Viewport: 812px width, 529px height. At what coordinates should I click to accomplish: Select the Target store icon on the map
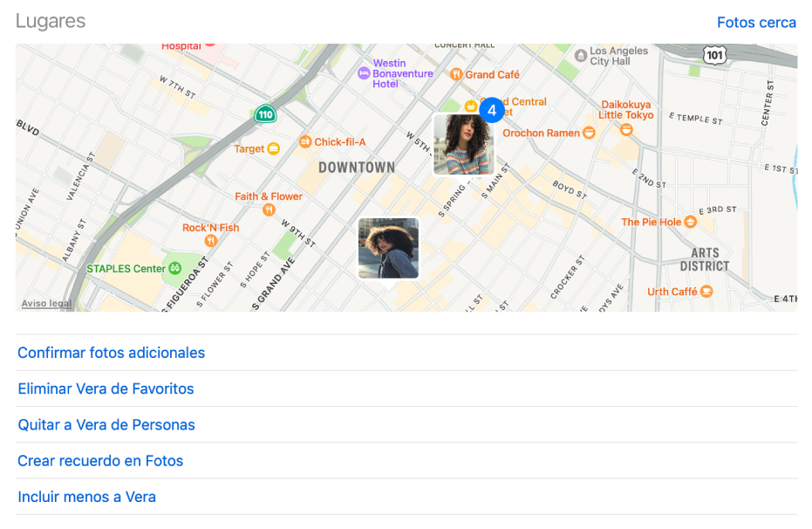coord(276,149)
